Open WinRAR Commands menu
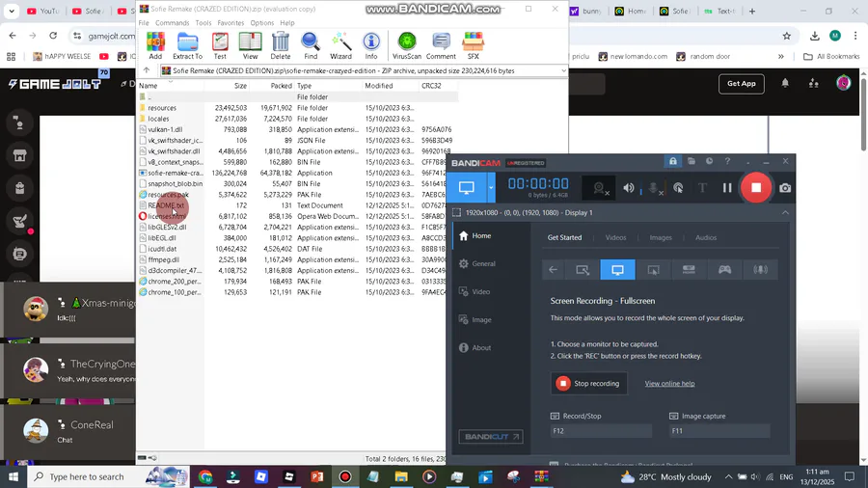Screen dimensions: 868x488 (x=173, y=23)
